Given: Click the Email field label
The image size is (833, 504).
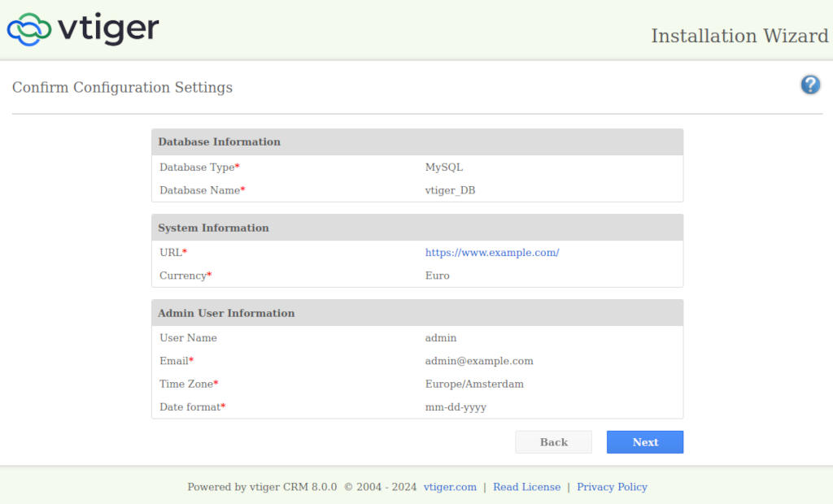Looking at the screenshot, I should pos(177,361).
